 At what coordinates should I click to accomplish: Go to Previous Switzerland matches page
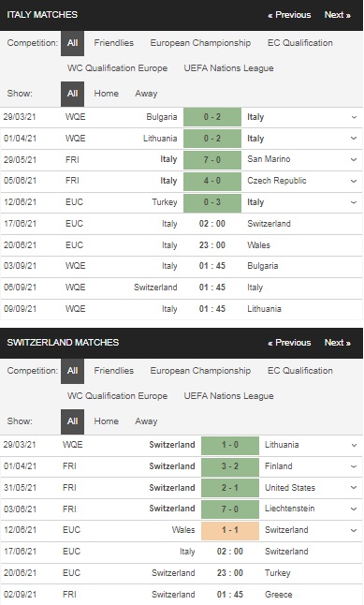tap(289, 343)
